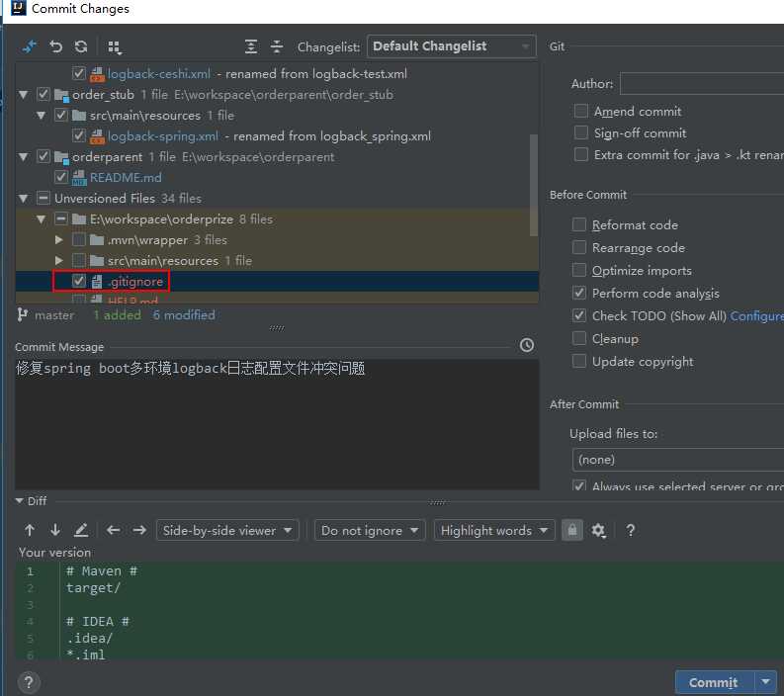Open the Commit button dropdown arrow
The height and width of the screenshot is (696, 784).
(765, 682)
